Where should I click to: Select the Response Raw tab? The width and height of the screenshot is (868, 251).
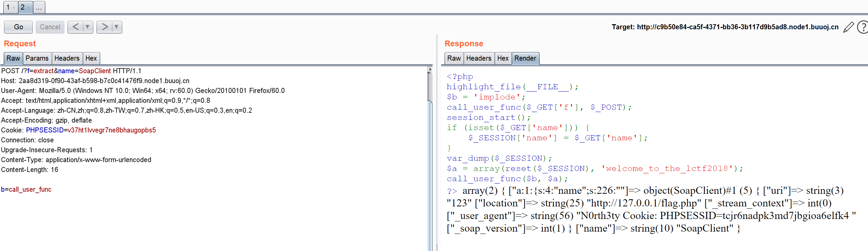click(x=454, y=58)
